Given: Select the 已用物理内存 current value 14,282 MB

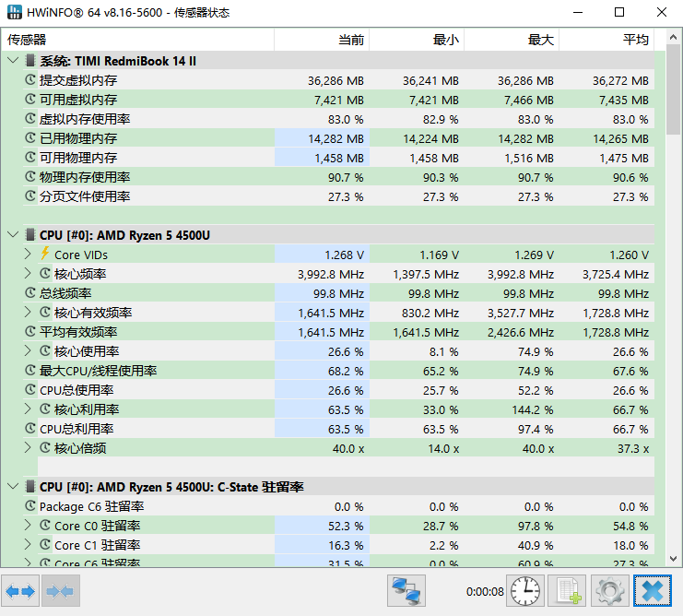Looking at the screenshot, I should click(x=336, y=138).
